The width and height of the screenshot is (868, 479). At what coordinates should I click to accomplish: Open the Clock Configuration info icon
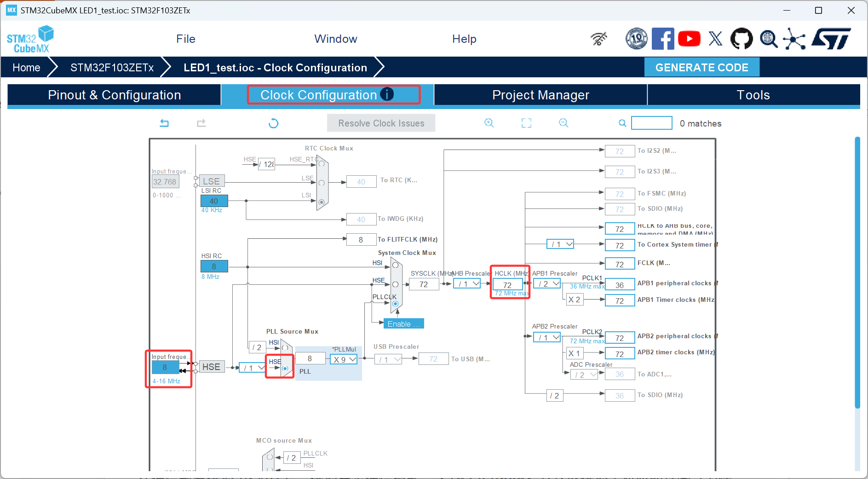387,94
